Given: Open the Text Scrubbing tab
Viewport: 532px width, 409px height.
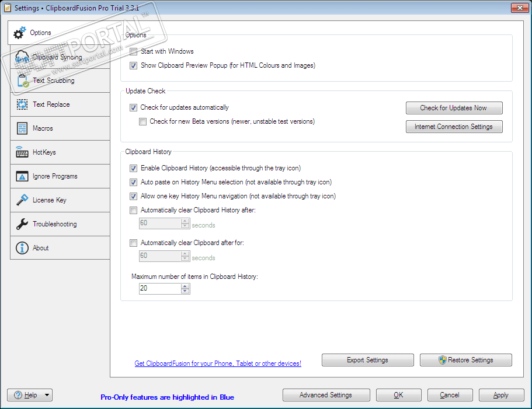Looking at the screenshot, I should point(60,81).
